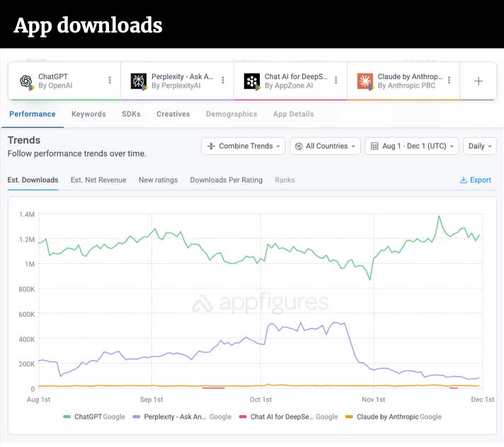This screenshot has height=447, width=504.
Task: Select the Est. Downloads chart tab
Action: coord(33,180)
